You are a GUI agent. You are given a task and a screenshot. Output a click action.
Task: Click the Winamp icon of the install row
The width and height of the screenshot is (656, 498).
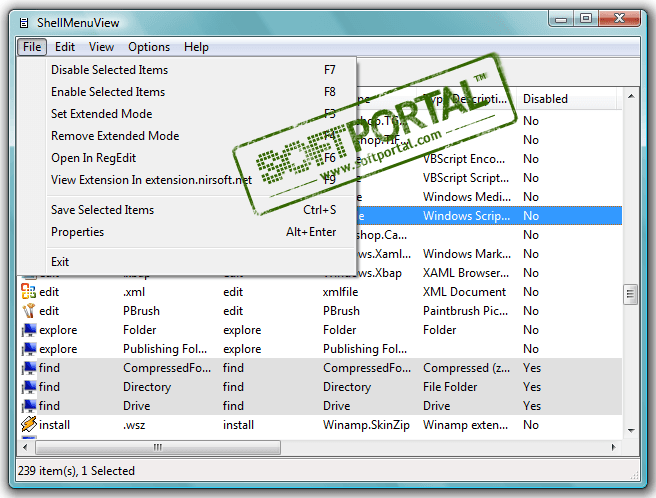[28, 425]
